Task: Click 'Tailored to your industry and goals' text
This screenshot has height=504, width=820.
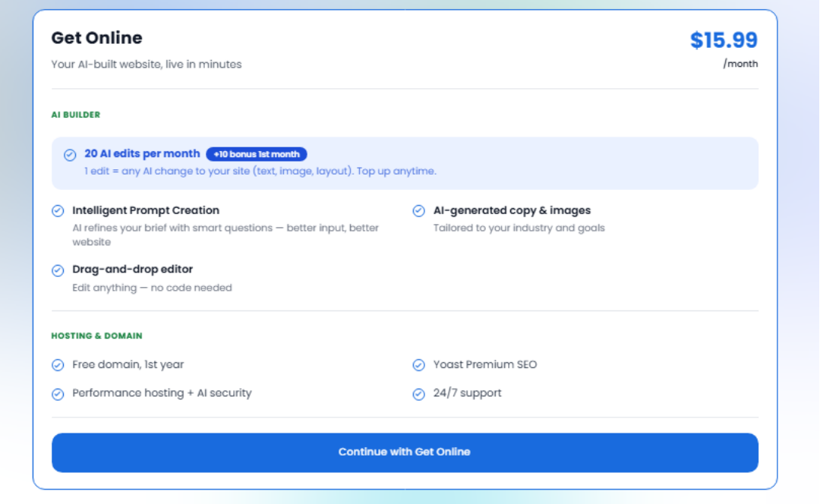Action: click(x=519, y=228)
